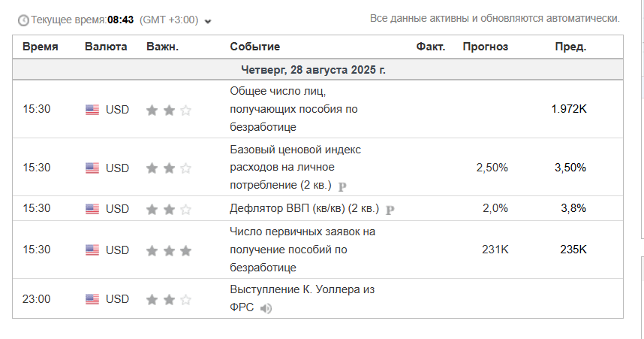Image resolution: width=644 pixels, height=339 pixels.
Task: Click the clock icon beside current time
Action: pyautogui.click(x=23, y=20)
